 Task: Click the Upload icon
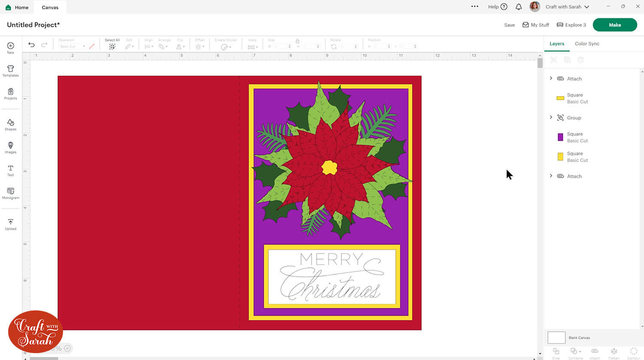click(11, 224)
